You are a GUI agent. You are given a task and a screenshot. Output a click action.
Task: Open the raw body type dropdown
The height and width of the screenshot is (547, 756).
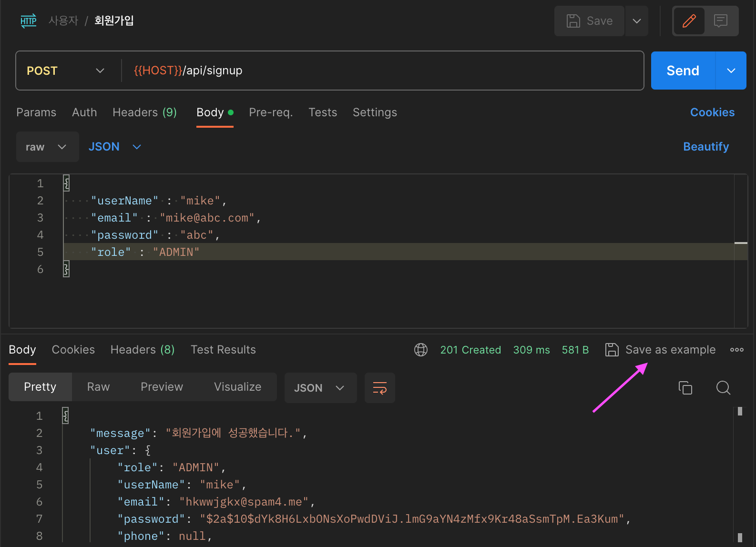tap(47, 147)
